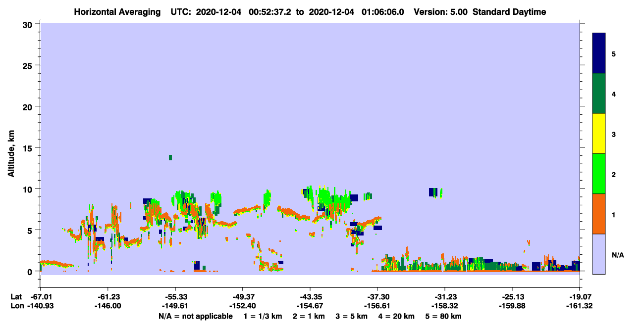This screenshot has width=644, height=330.
Task: Click legend entry '2 = 1 km'
Action: (308, 316)
